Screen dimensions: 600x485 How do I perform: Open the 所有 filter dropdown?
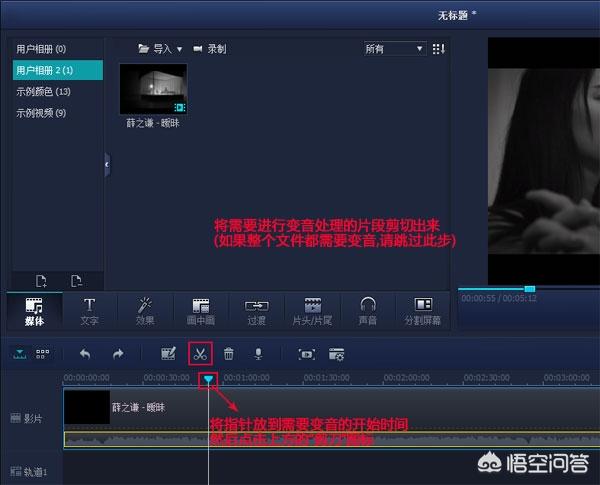pyautogui.click(x=394, y=48)
